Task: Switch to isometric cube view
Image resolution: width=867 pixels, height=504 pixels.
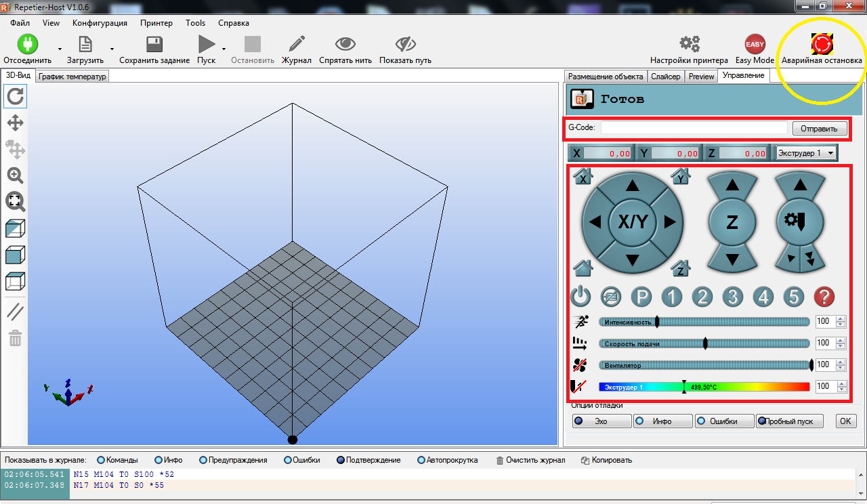Action: pos(16,228)
